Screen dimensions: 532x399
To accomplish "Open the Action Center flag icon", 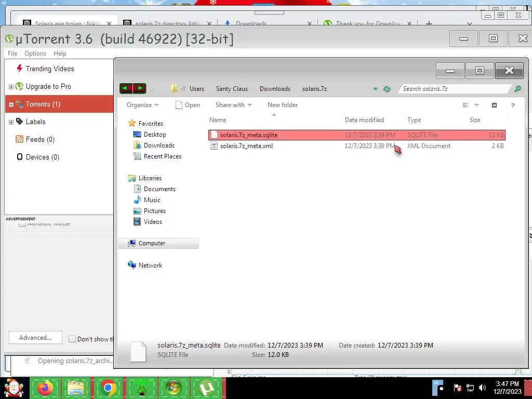I will coord(457,388).
